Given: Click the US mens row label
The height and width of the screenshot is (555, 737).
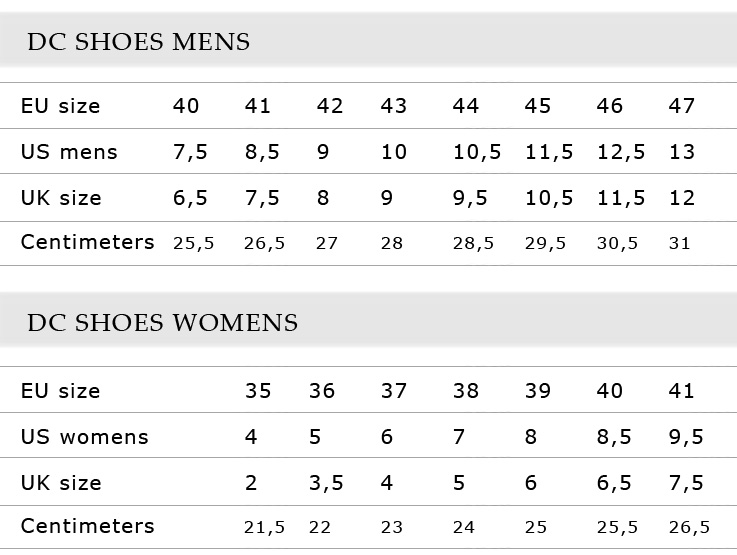Looking at the screenshot, I should tap(69, 152).
